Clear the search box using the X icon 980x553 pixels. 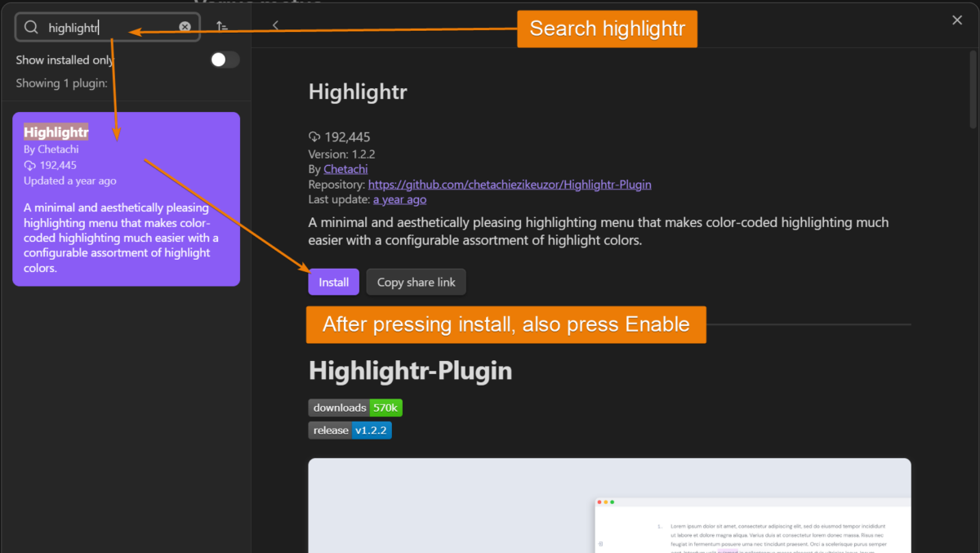[x=185, y=26]
